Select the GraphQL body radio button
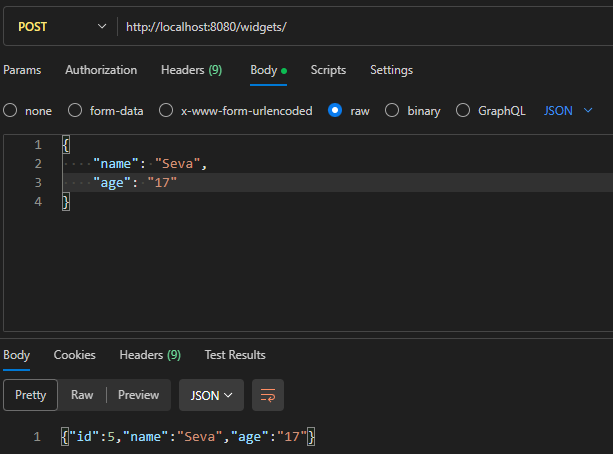This screenshot has width=613, height=454. [463, 111]
